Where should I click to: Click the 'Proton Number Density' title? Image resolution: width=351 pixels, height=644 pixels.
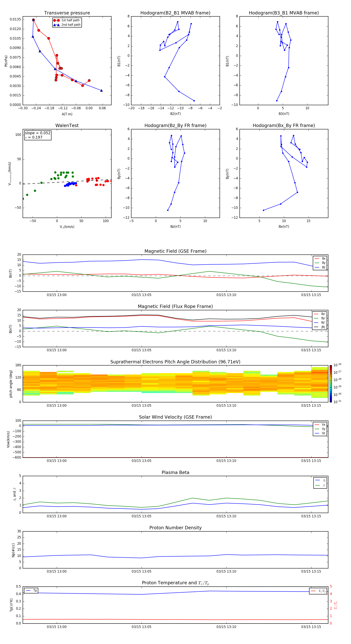click(x=175, y=528)
